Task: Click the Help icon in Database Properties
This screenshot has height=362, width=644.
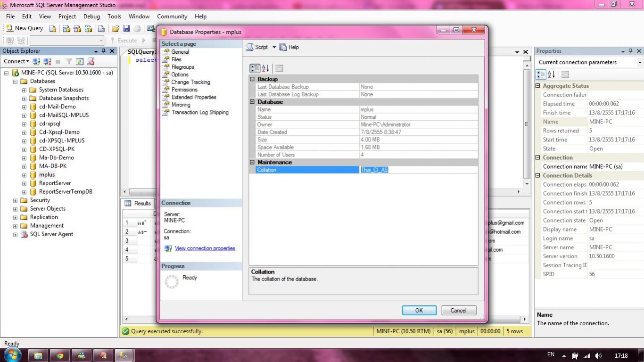Action: (x=283, y=47)
